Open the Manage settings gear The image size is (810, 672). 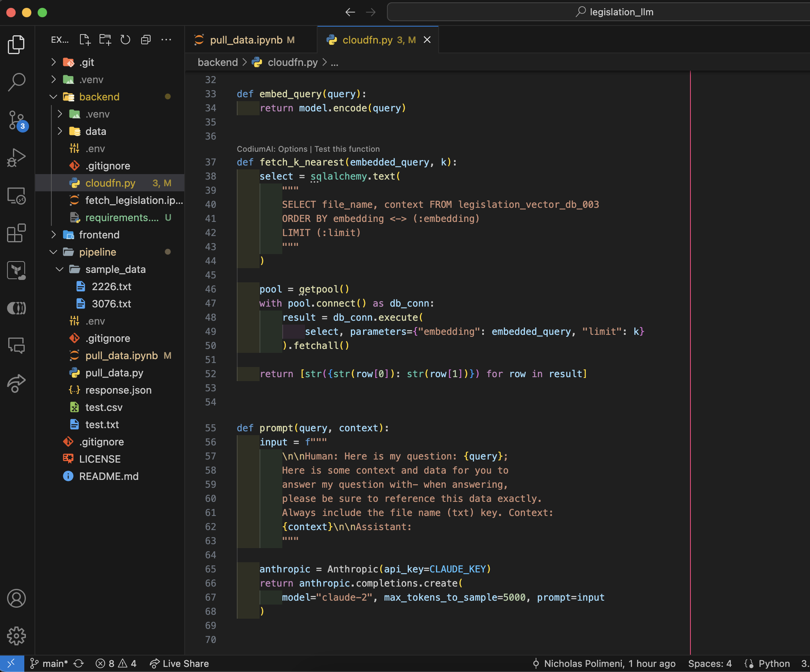tap(16, 636)
